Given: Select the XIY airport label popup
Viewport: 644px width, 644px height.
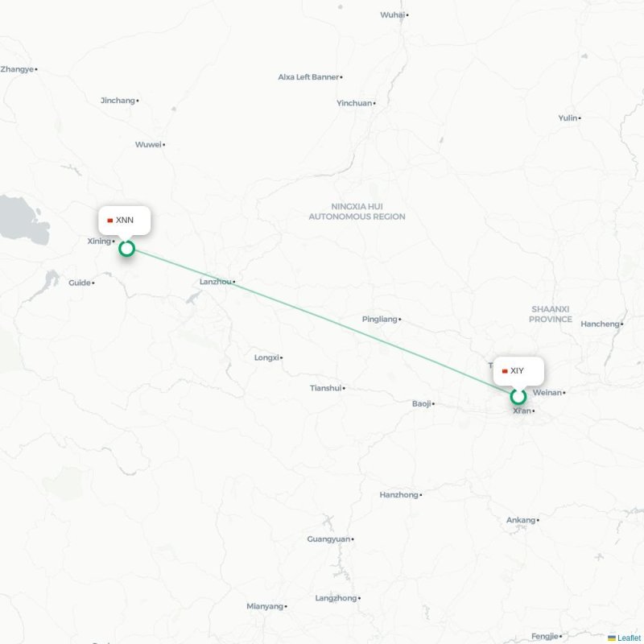Looking at the screenshot, I should 518,371.
